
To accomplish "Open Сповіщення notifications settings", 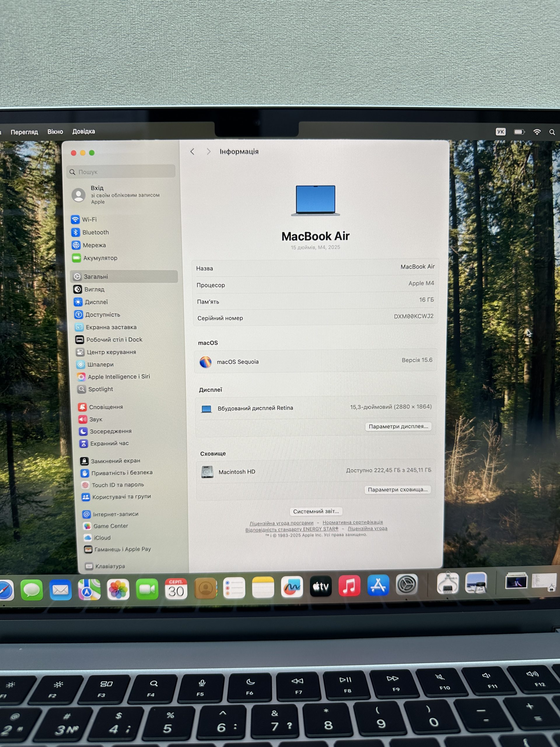I will pos(101,407).
